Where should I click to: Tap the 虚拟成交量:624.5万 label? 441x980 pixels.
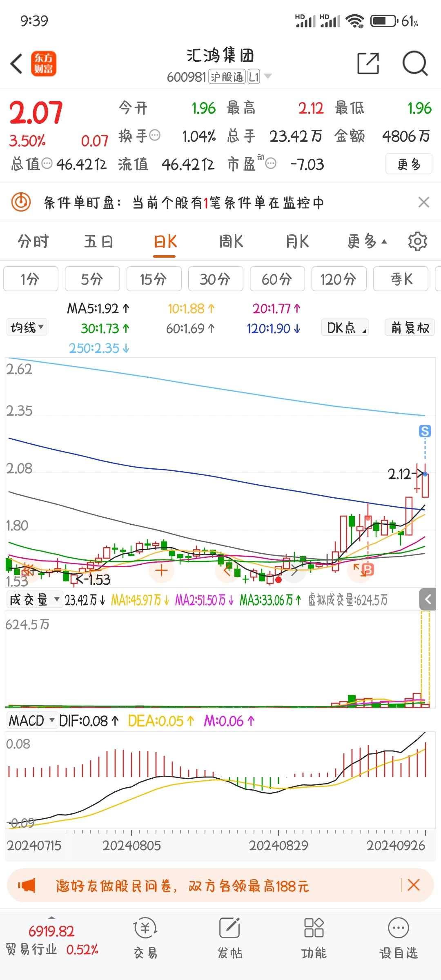(x=347, y=599)
